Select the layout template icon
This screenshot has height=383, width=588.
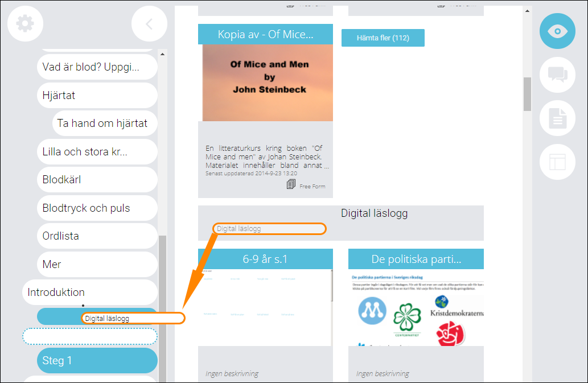pos(557,162)
